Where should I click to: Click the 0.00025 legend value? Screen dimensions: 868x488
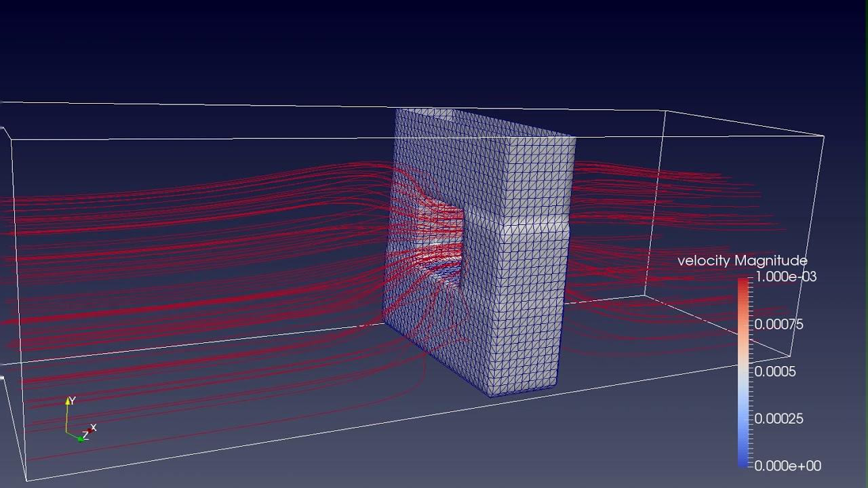click(x=778, y=419)
